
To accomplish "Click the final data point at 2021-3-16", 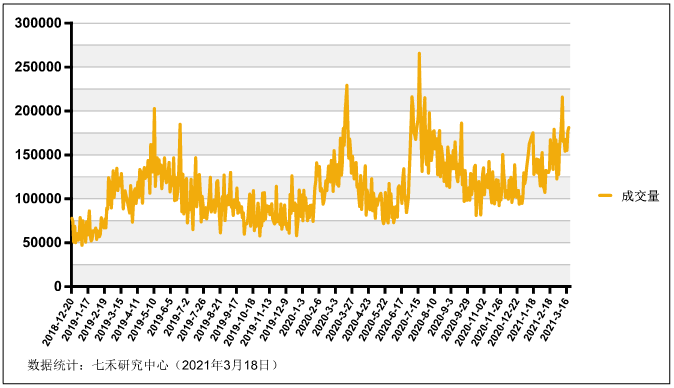I will [x=569, y=127].
